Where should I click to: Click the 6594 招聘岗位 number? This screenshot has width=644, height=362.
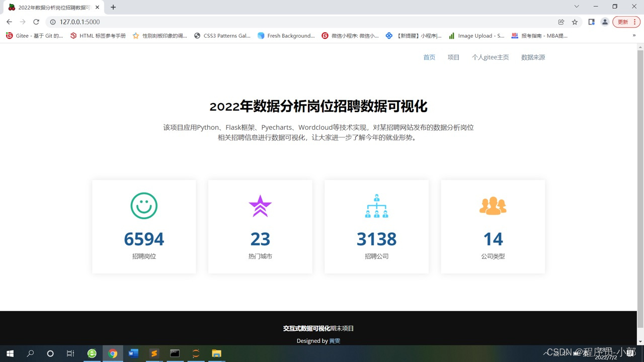[x=144, y=239]
